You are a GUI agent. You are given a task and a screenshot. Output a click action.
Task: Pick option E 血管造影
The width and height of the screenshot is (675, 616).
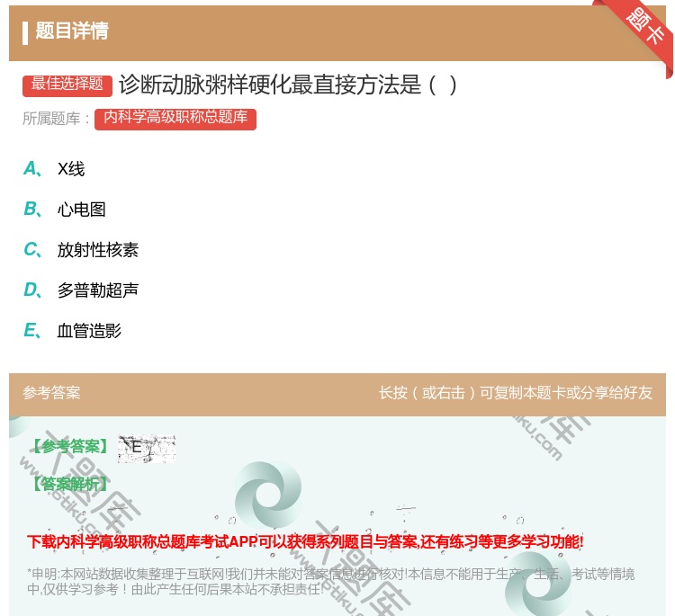pos(72,331)
